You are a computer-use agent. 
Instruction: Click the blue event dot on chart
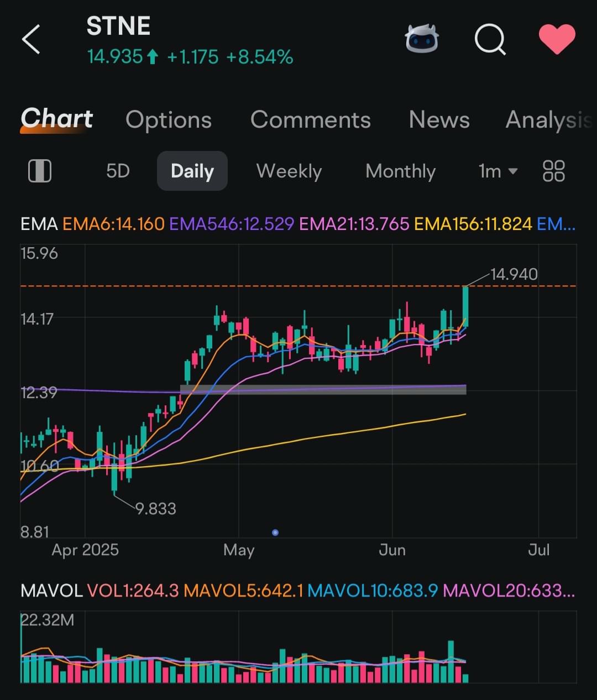pos(275,532)
